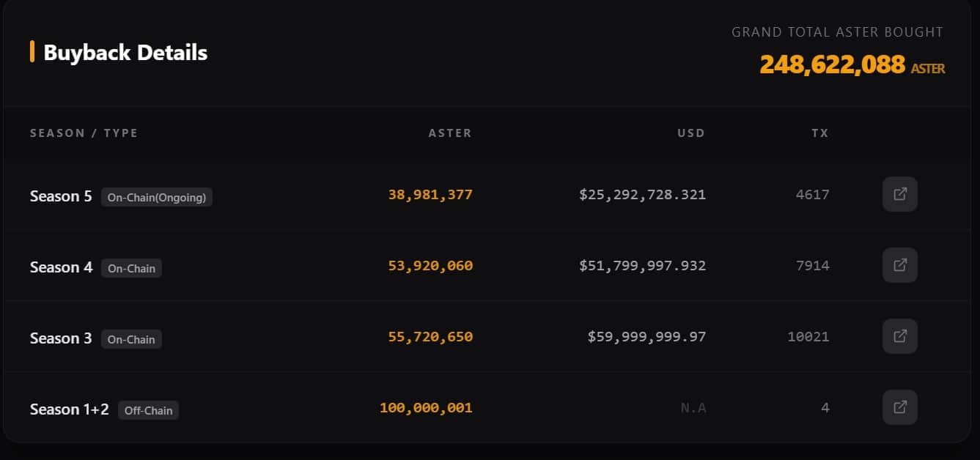Click Season 5 ASTER amount 38,981,377

430,195
